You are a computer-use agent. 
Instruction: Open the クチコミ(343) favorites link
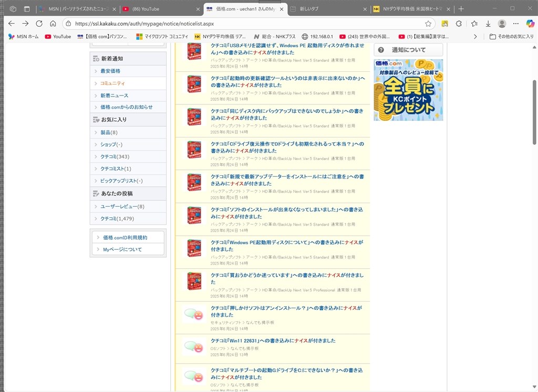pyautogui.click(x=115, y=156)
